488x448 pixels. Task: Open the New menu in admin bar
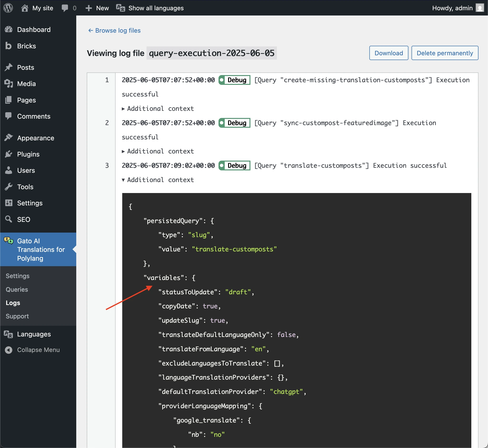pyautogui.click(x=97, y=8)
